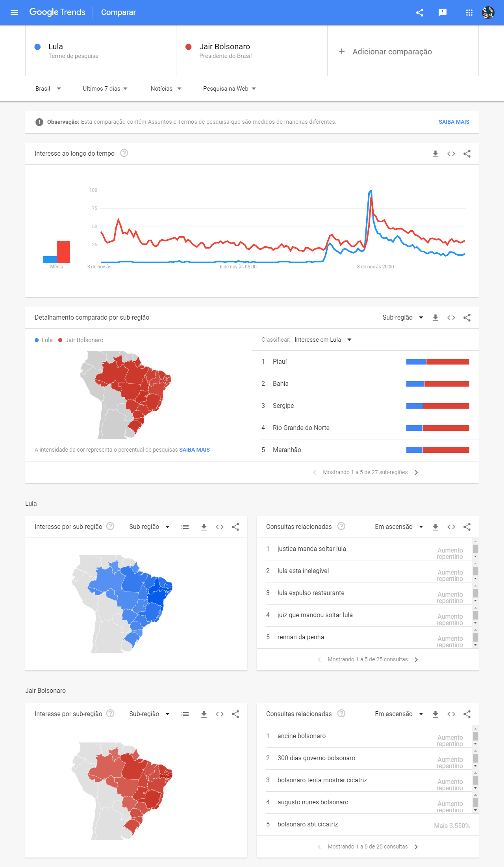Screen dimensions: 504x867
Task: Get embed code for interest over time
Action: click(x=451, y=154)
